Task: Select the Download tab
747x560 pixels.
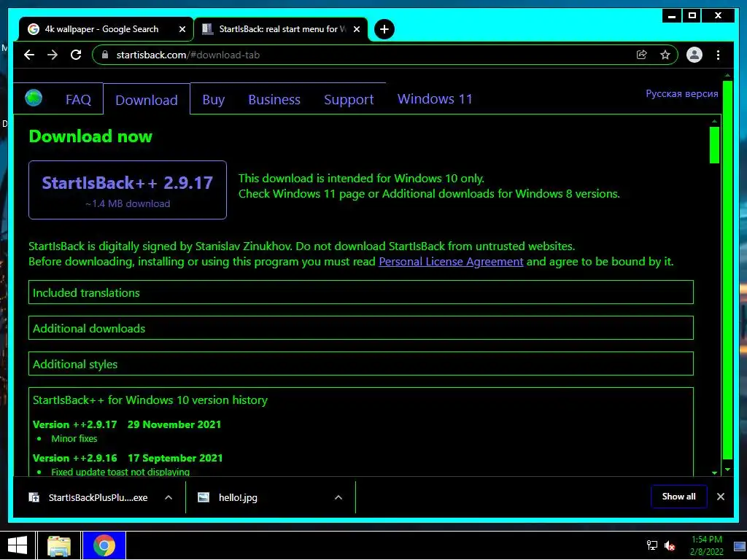Action: tap(146, 100)
